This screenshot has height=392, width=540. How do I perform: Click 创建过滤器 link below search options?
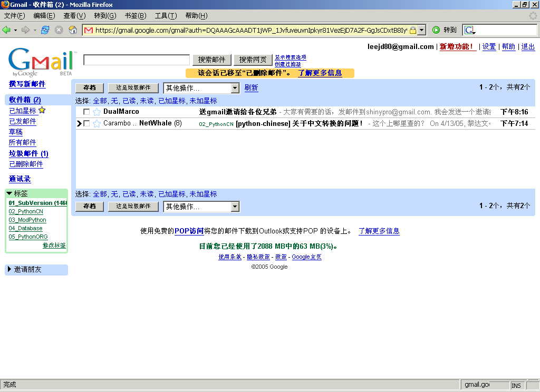coord(287,64)
